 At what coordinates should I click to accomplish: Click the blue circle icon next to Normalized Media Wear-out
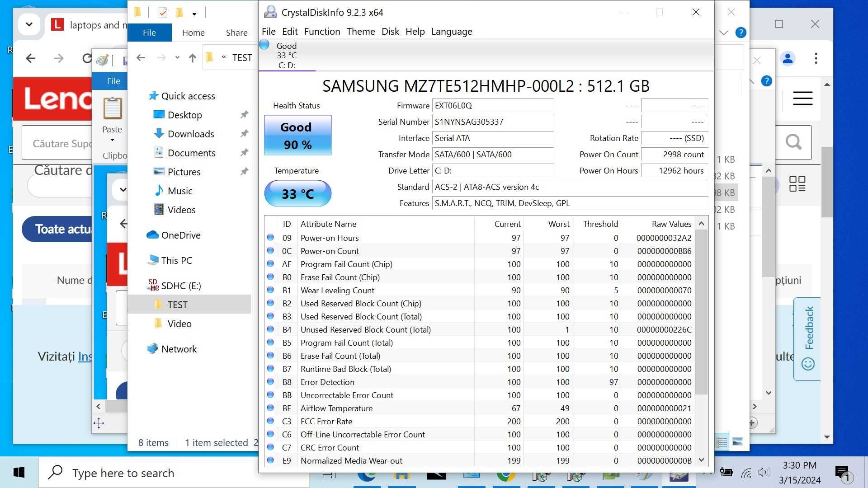click(x=271, y=460)
